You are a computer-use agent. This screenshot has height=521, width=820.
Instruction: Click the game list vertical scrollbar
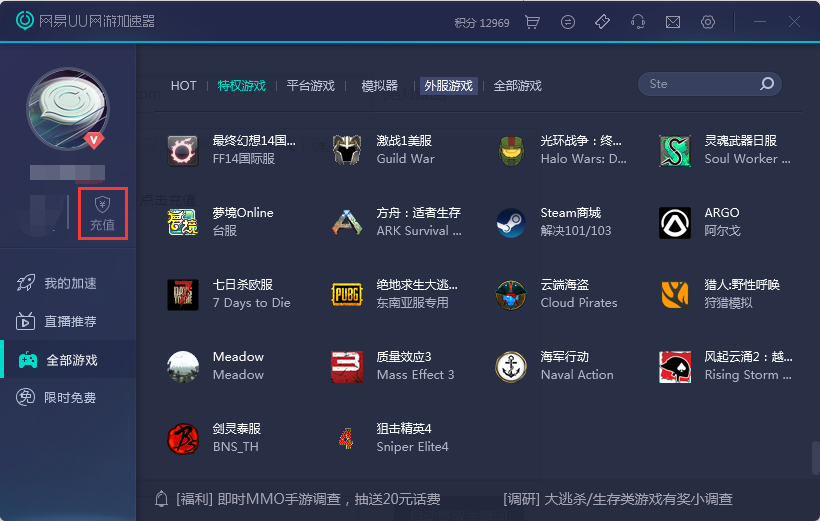point(815,459)
